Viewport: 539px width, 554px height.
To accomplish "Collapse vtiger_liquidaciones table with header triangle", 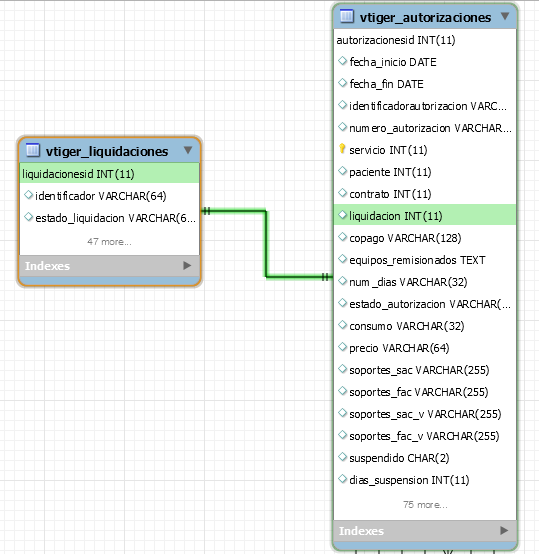I will pos(188,150).
